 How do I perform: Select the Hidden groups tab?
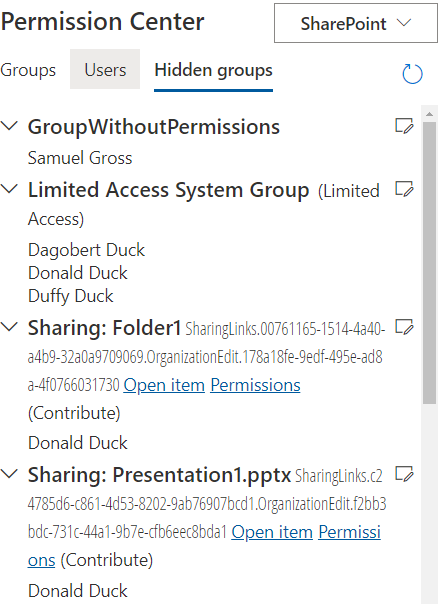(213, 71)
